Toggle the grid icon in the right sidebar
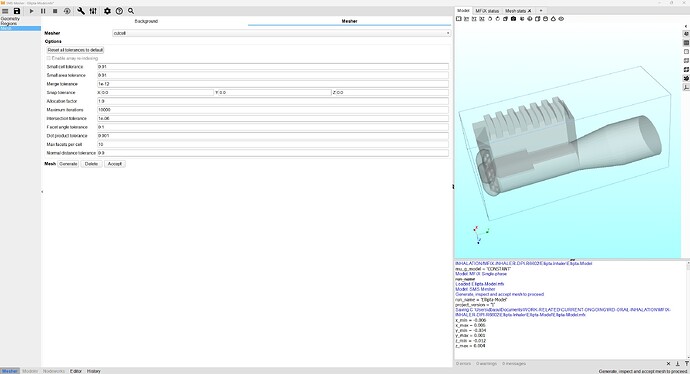This screenshot has height=374, width=690. pyautogui.click(x=686, y=43)
